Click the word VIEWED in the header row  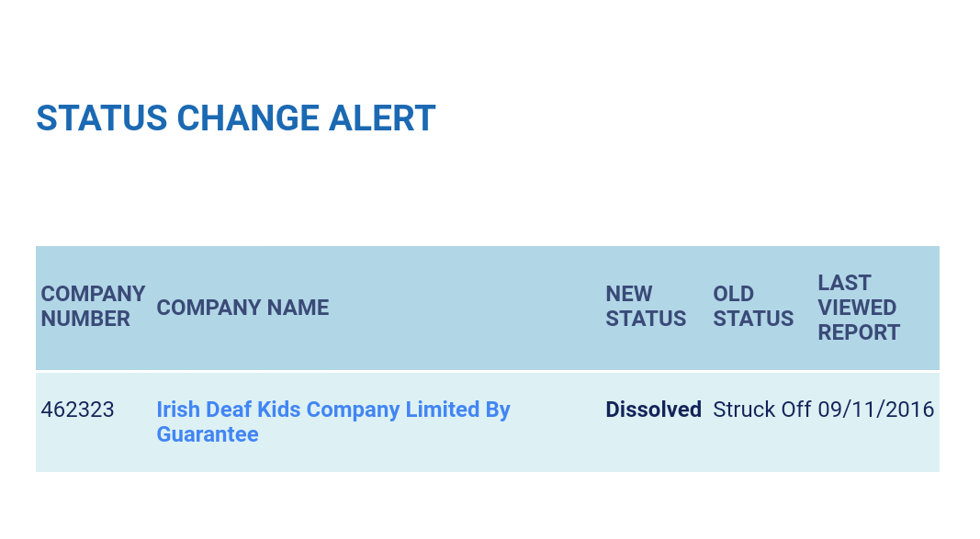coord(857,308)
